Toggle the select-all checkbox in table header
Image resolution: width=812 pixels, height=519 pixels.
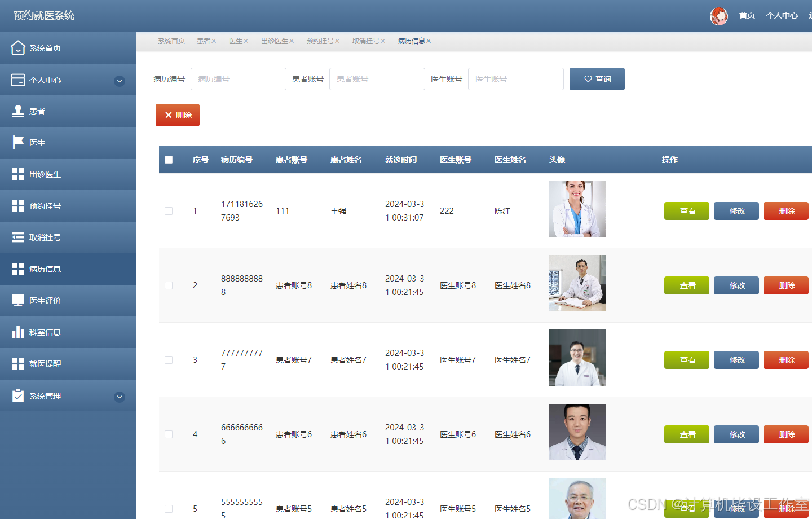[x=168, y=160]
